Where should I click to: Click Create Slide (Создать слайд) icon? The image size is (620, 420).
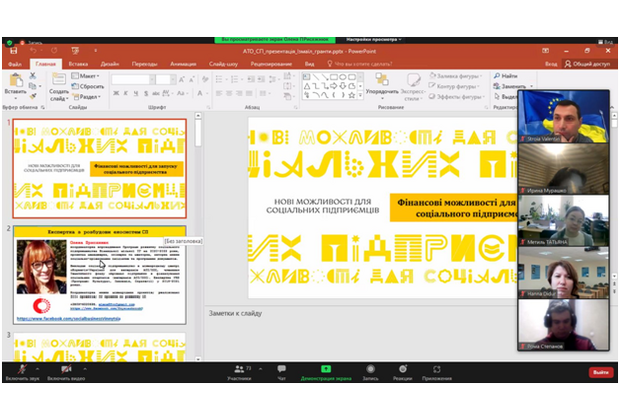(58, 86)
